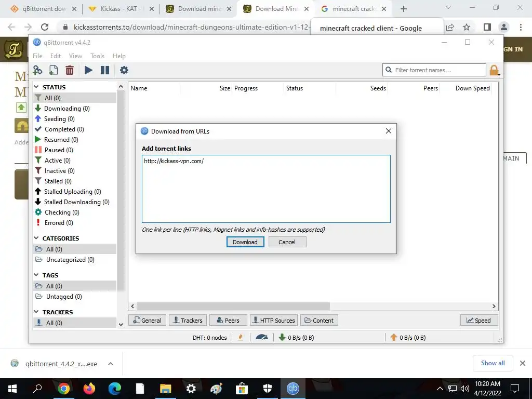Image resolution: width=532 pixels, height=399 pixels.
Task: Open the File menu
Action: click(x=37, y=56)
